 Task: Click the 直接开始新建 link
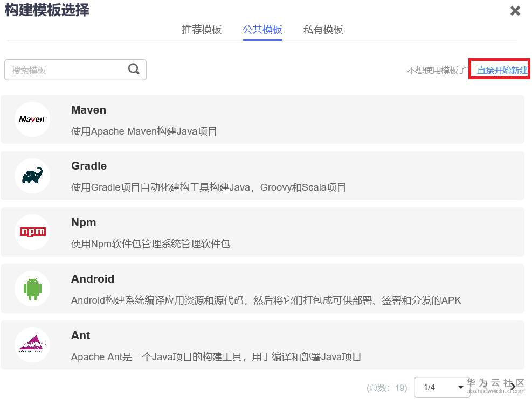tap(499, 69)
